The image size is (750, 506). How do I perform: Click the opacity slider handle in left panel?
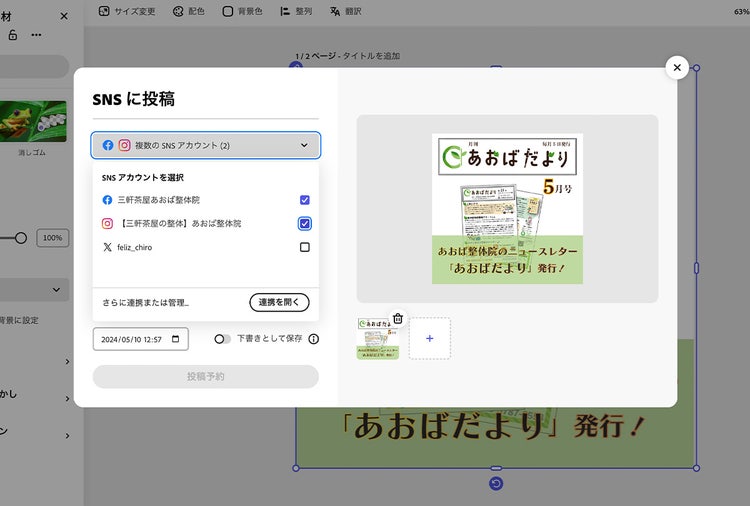(x=21, y=238)
